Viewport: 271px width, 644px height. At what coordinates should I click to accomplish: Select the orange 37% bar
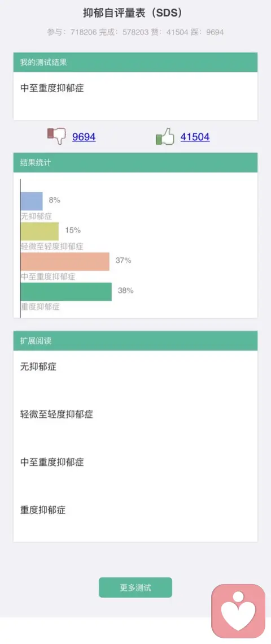tap(65, 261)
